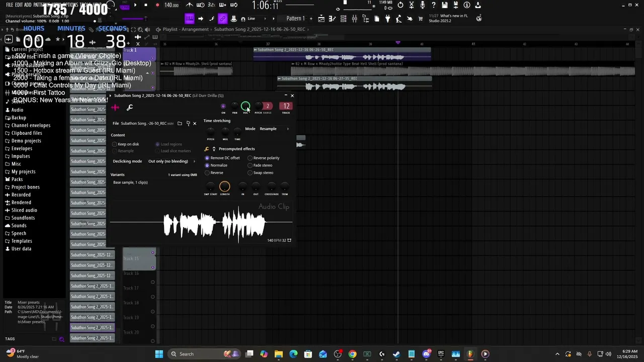This screenshot has width=644, height=362.
Task: Enable the Reverse option
Action: [214, 173]
